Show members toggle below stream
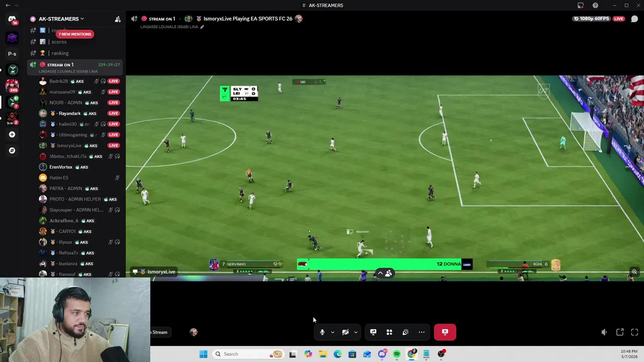644x362 pixels. [x=384, y=273]
